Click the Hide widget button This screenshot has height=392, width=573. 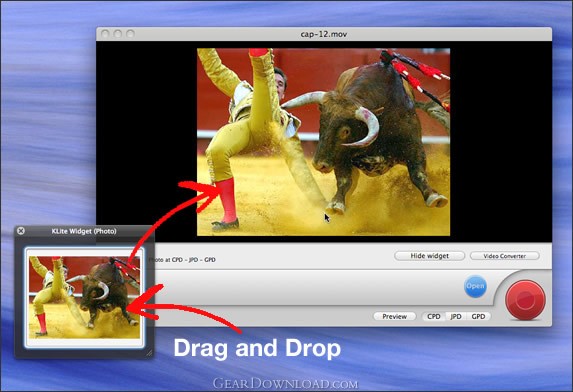click(x=429, y=256)
